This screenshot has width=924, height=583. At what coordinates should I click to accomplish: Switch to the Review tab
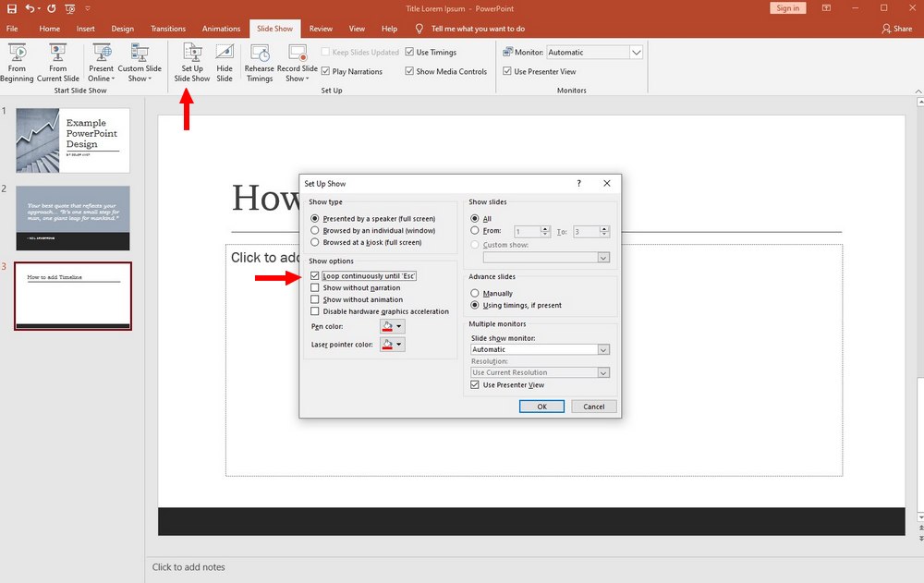[x=321, y=29]
